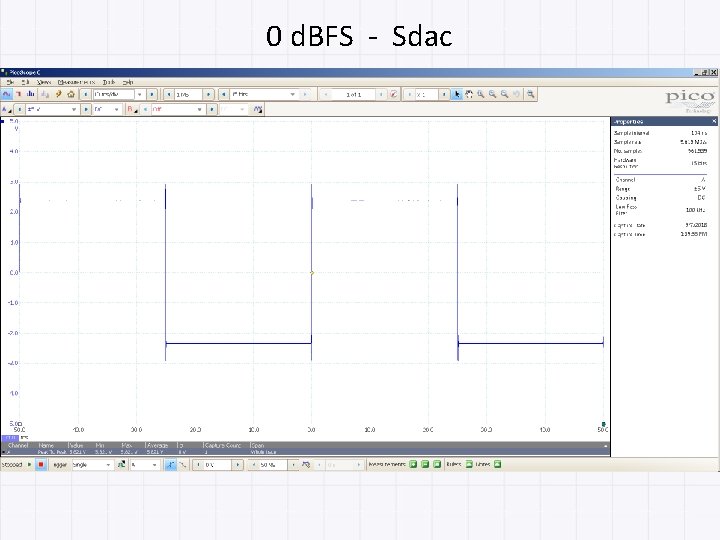The width and height of the screenshot is (720, 540).
Task: Increase number of samples arrow
Action: click(x=208, y=94)
